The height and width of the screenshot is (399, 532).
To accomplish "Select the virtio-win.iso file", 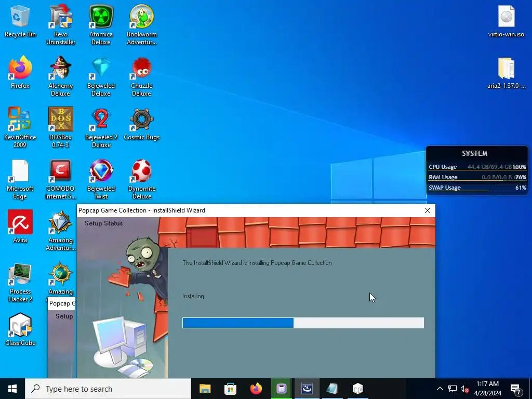I will [506, 21].
